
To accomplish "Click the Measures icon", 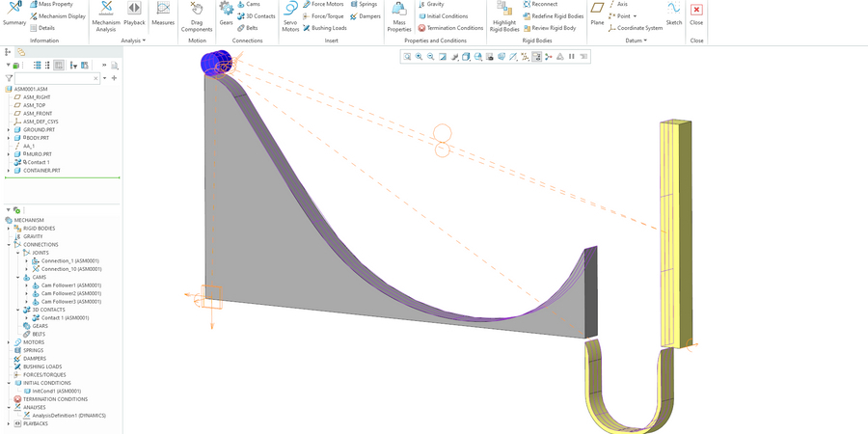I will [x=163, y=14].
